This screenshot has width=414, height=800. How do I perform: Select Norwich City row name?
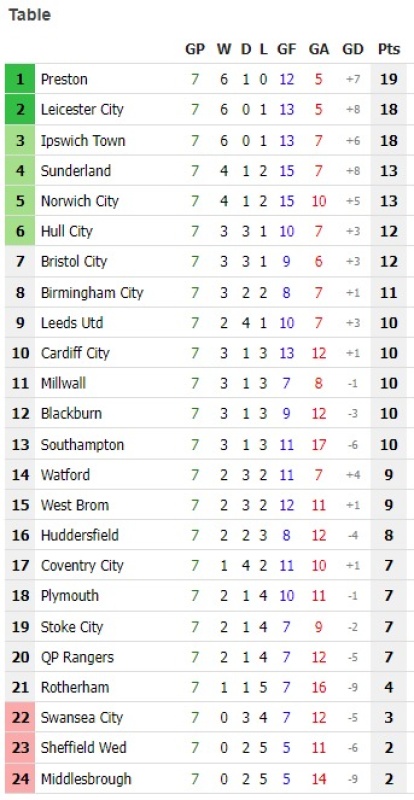[79, 201]
